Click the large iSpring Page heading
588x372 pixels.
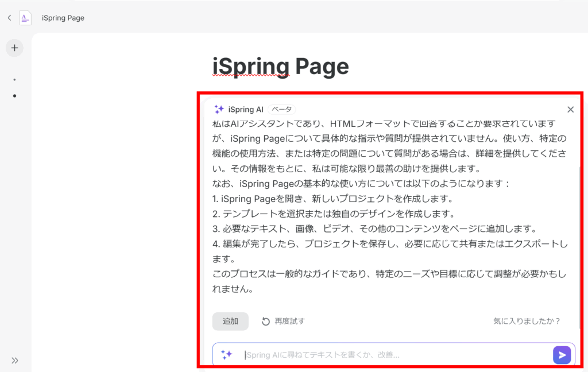[x=281, y=67]
